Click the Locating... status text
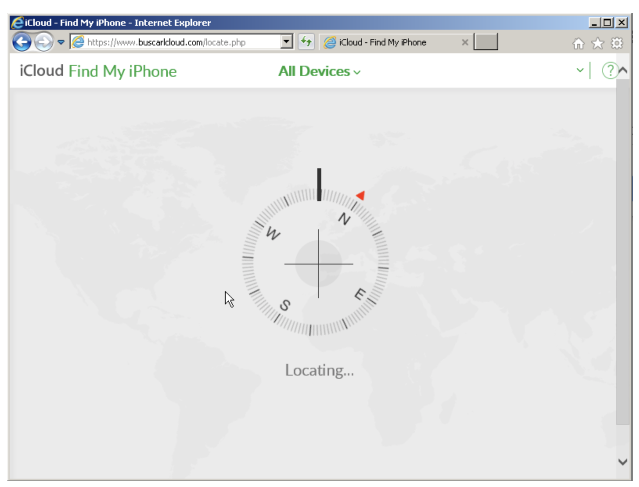639x487 pixels. click(320, 370)
